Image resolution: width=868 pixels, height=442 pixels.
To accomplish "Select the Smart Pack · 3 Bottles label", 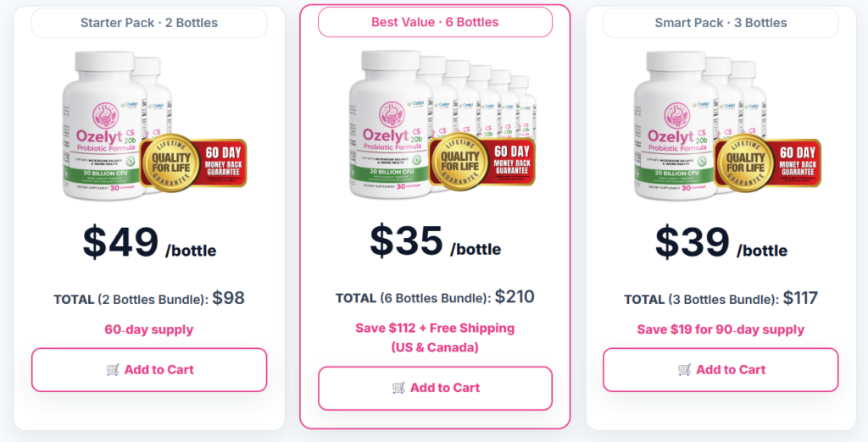I will point(721,23).
